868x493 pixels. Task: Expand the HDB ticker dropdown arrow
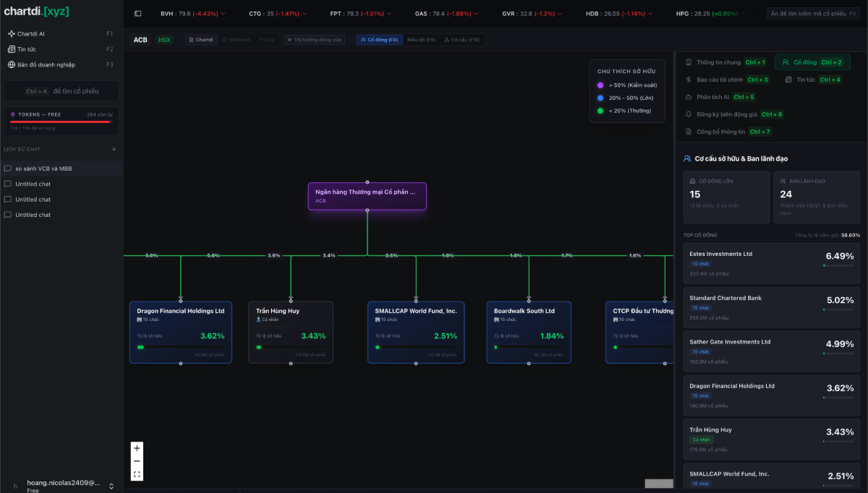tap(650, 14)
